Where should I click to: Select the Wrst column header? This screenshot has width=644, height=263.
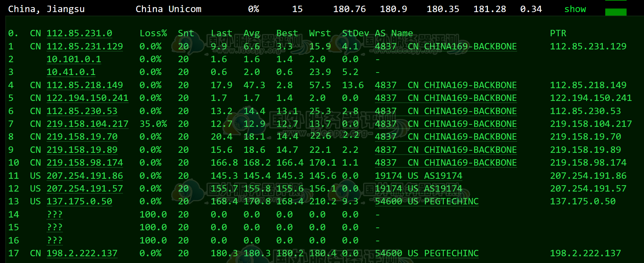coord(320,33)
